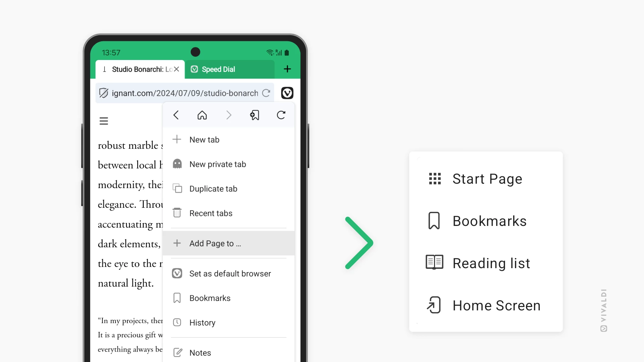This screenshot has height=362, width=644.
Task: Click the trash icon next to Recent tabs
Action: (x=177, y=213)
